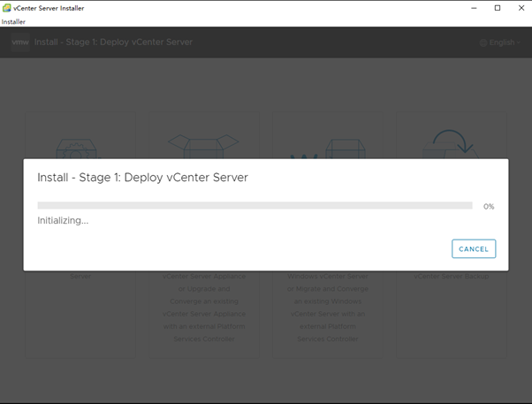
Task: Click the deployment progress bar
Action: 255,205
